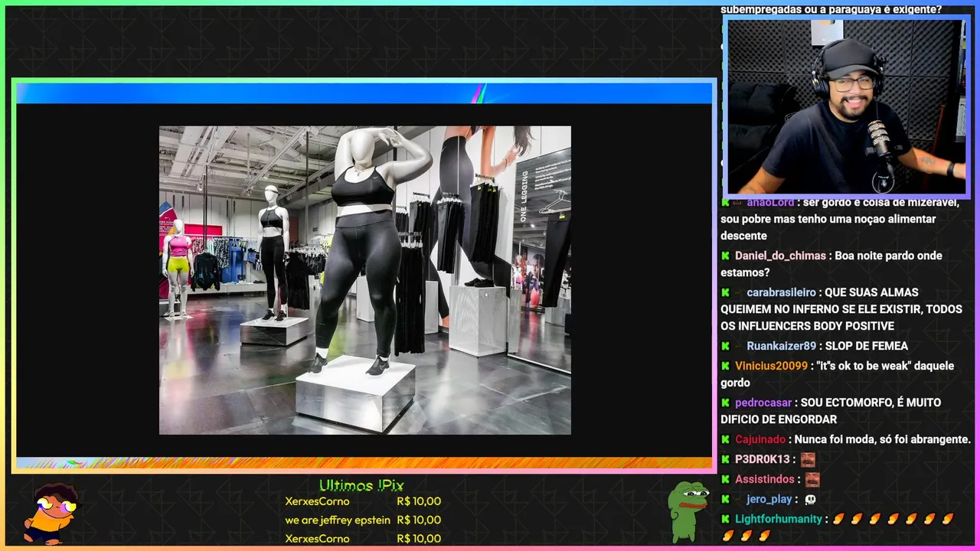Open pedrocasar's username in chat
Image resolution: width=980 pixels, height=551 pixels.
(763, 403)
